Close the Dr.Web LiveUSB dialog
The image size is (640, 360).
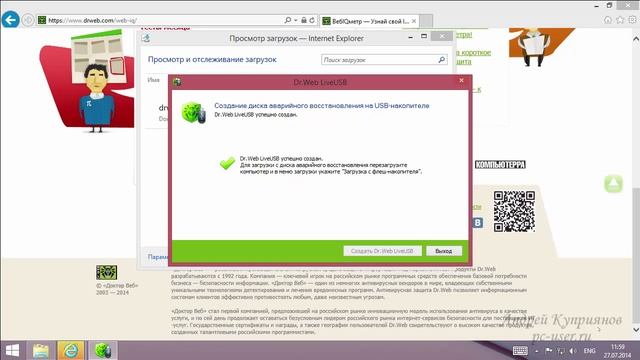click(461, 81)
